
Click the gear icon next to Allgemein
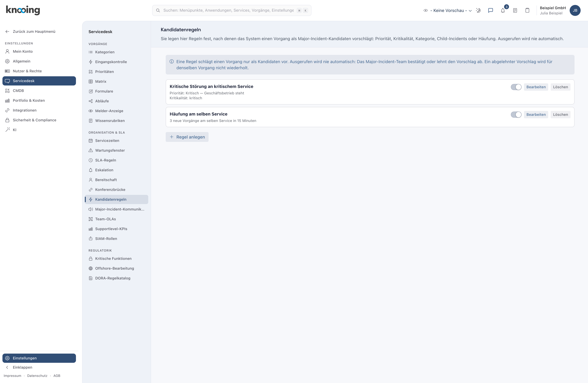click(7, 61)
